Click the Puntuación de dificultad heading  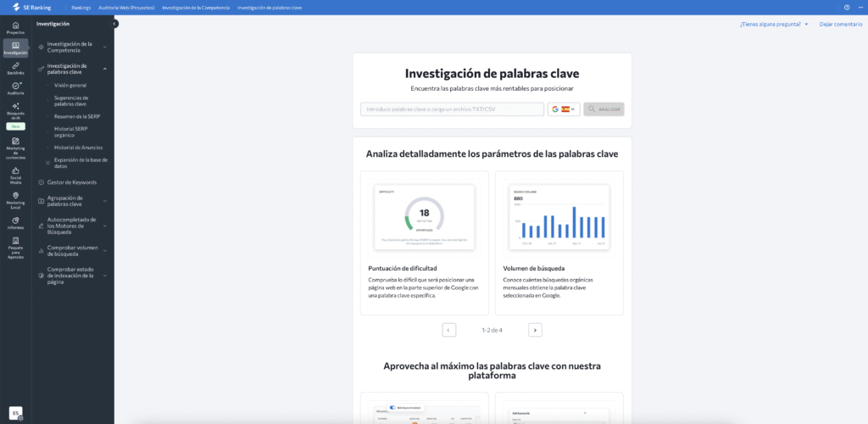click(x=402, y=269)
